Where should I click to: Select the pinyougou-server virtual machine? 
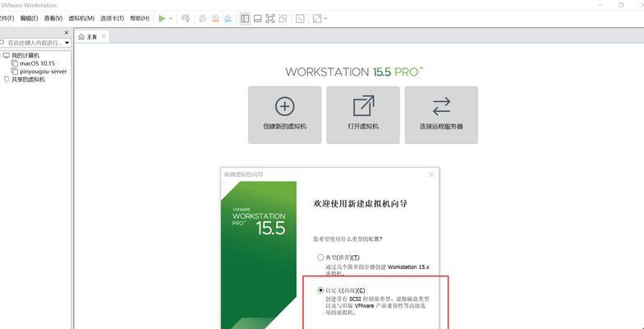tap(43, 71)
